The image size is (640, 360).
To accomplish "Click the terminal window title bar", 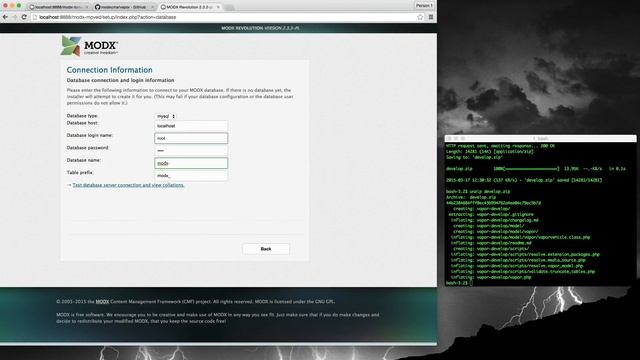I will coord(540,138).
